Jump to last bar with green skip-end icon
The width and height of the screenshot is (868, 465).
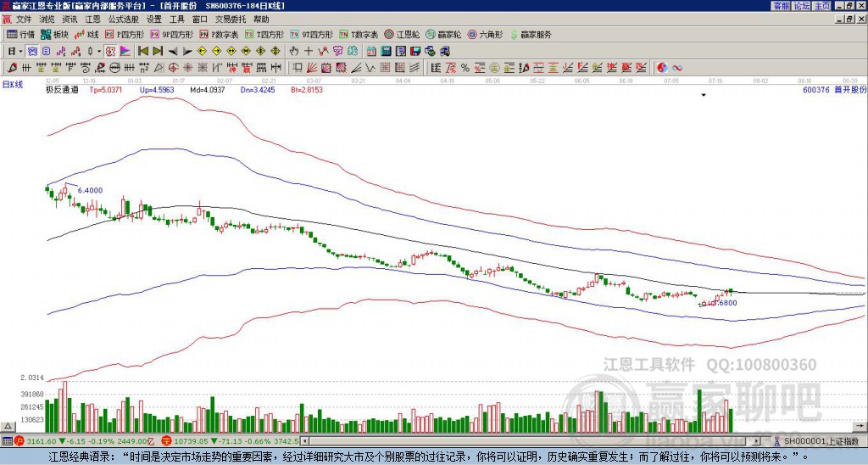coord(158,52)
